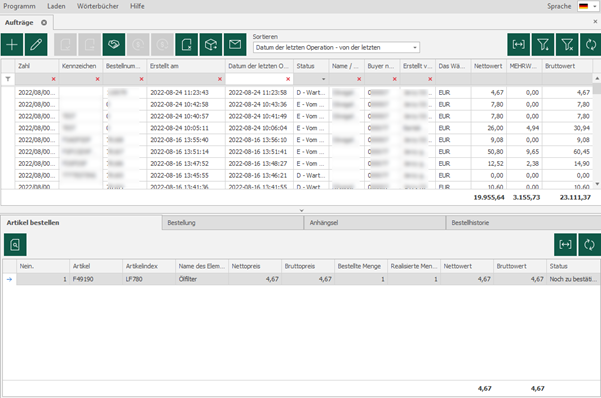Sort by the Zahl column header
601x398 pixels.
tap(37, 66)
